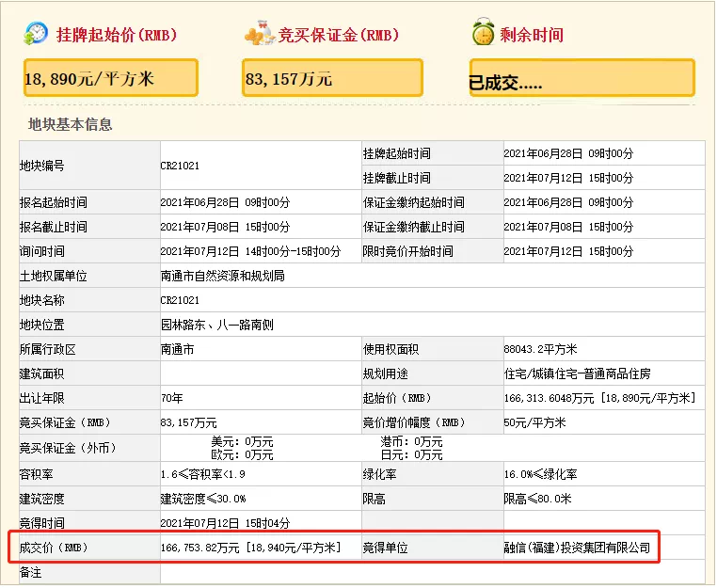This screenshot has height=588, width=717.
Task: Click the 起始价 value 166,313.6048万元
Action: click(549, 398)
